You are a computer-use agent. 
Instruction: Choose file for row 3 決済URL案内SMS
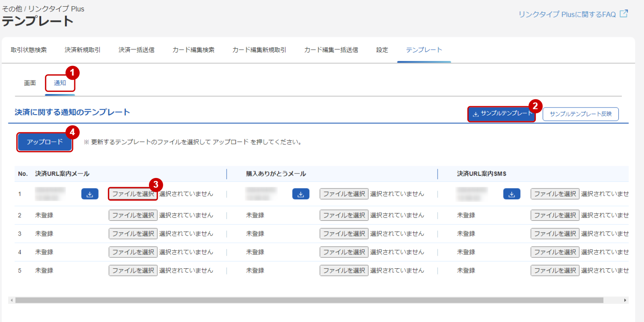555,234
